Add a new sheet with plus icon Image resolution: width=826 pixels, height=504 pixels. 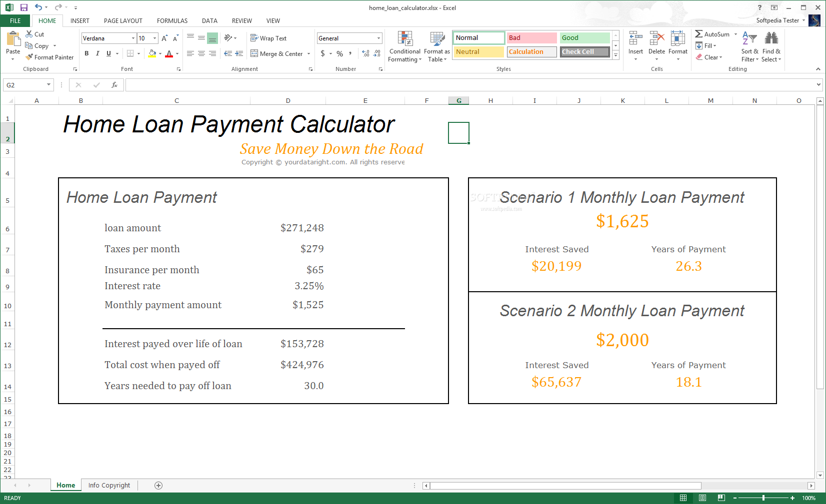(x=158, y=485)
